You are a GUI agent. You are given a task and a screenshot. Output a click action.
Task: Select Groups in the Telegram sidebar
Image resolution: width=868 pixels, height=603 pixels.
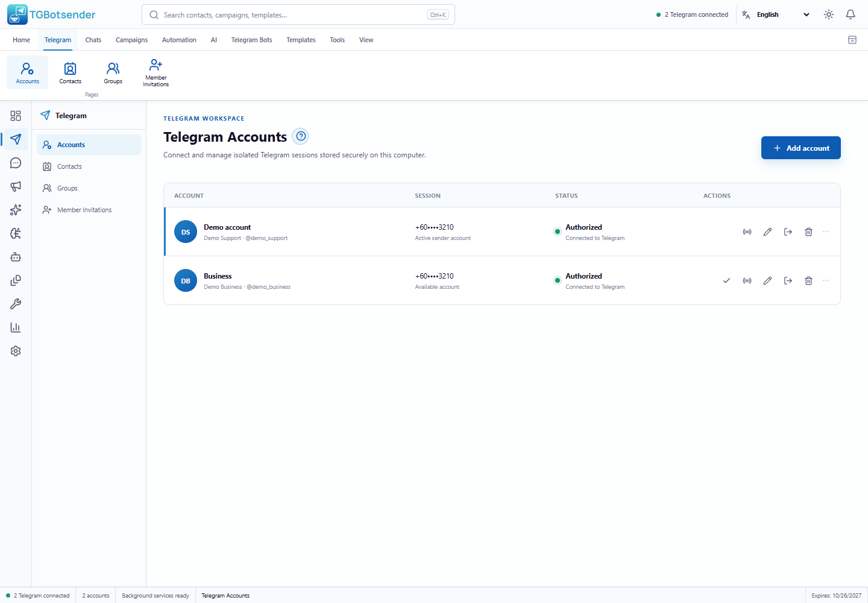click(x=89, y=188)
